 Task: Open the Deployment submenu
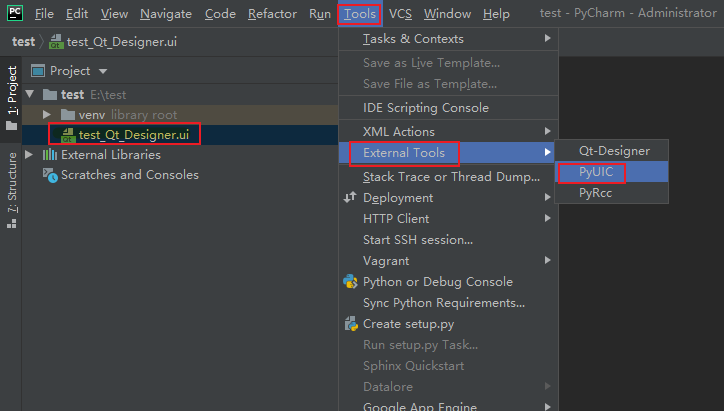point(448,198)
